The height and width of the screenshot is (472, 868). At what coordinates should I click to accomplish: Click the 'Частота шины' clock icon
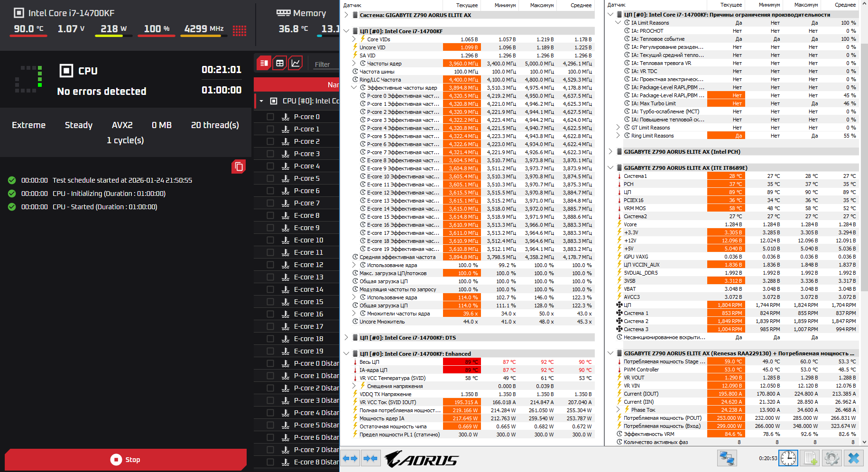(355, 72)
